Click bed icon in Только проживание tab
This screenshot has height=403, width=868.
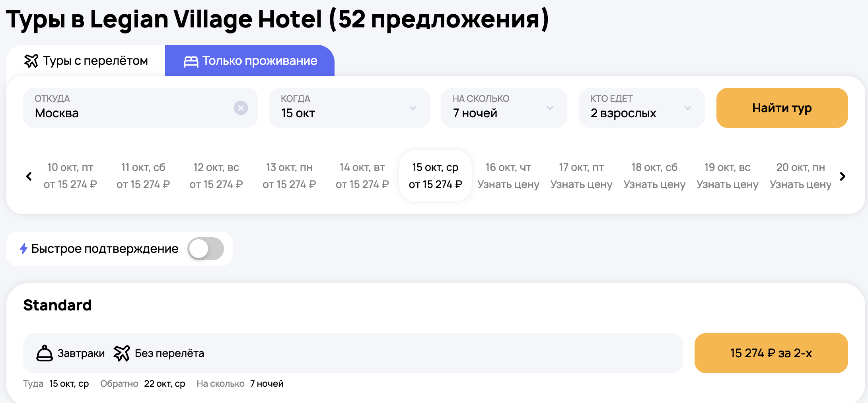pos(191,61)
